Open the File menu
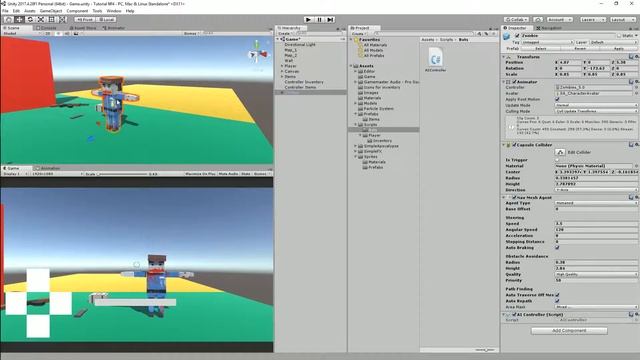Screen dimensions: 640x360 [5, 11]
